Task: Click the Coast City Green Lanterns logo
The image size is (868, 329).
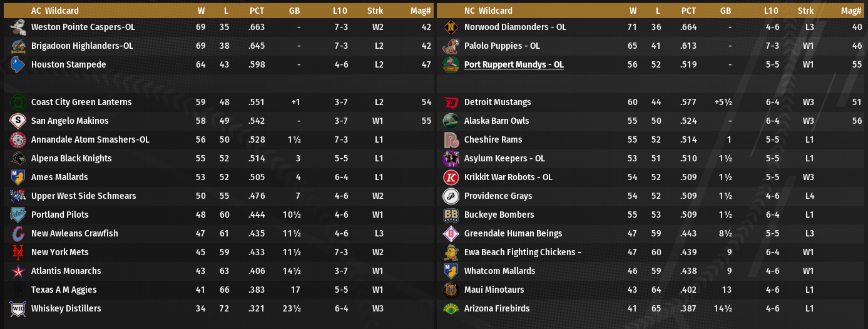Action: click(x=18, y=102)
